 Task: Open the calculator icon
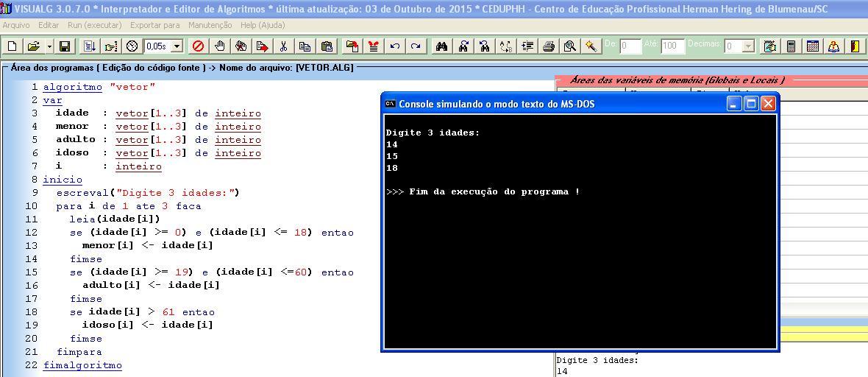791,46
